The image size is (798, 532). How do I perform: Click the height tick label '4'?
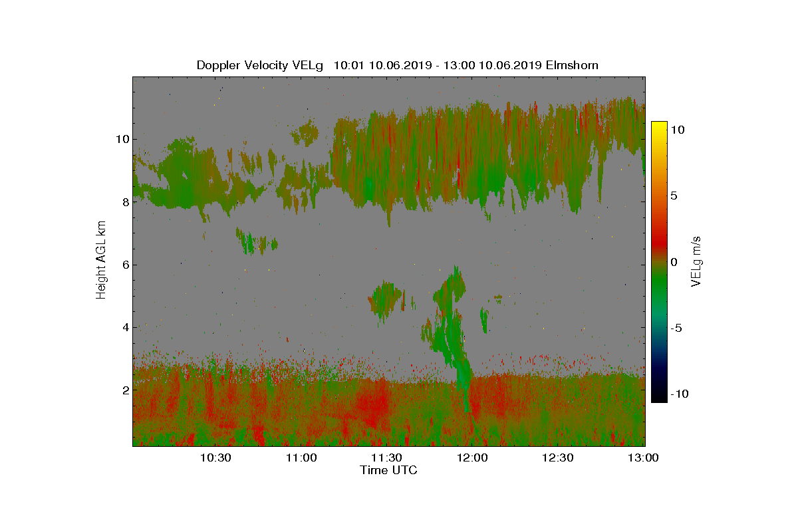tap(124, 327)
